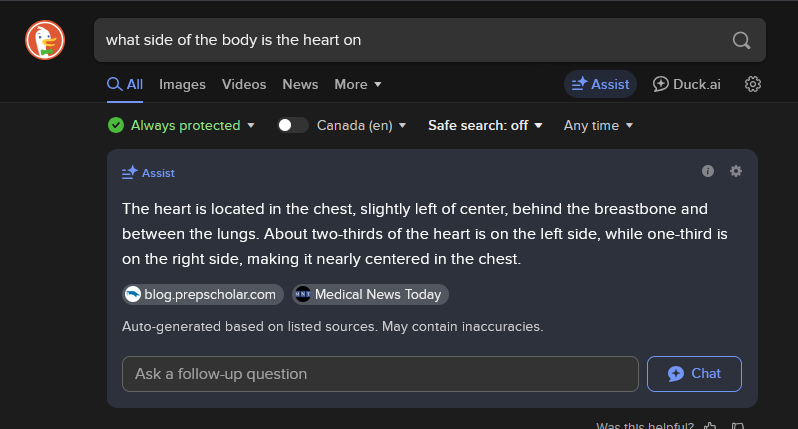The image size is (798, 429).
Task: Toggle the Canada region switch
Action: [292, 125]
